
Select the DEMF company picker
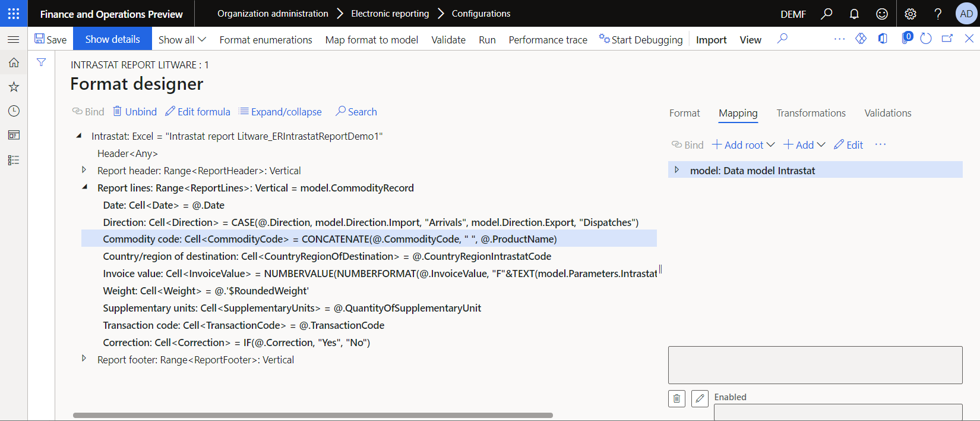(x=793, y=14)
